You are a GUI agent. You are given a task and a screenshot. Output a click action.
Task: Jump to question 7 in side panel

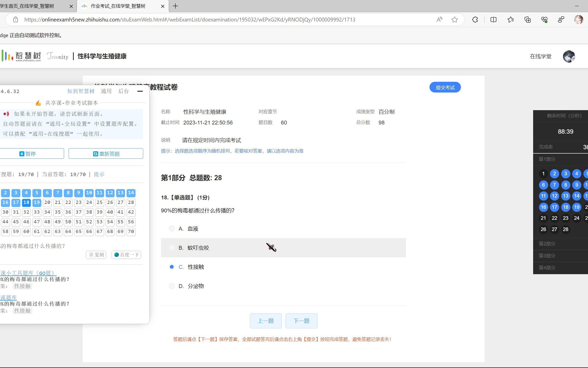(x=554, y=185)
